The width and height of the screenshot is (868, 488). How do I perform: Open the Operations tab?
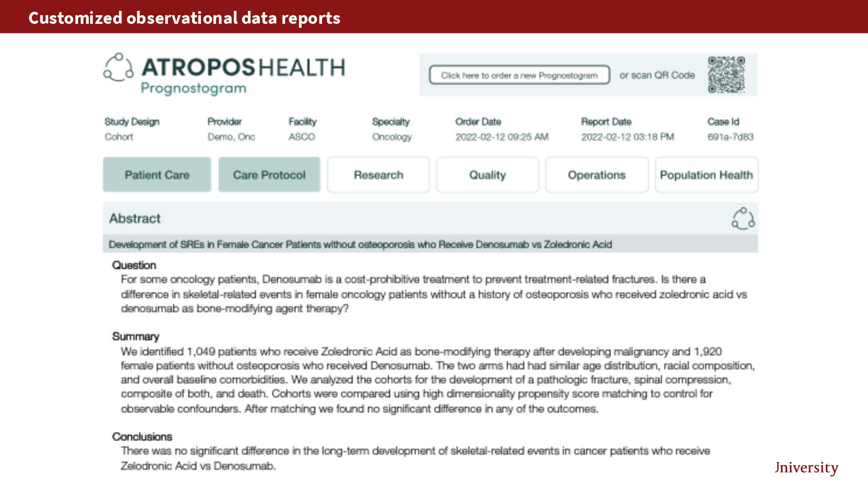597,175
